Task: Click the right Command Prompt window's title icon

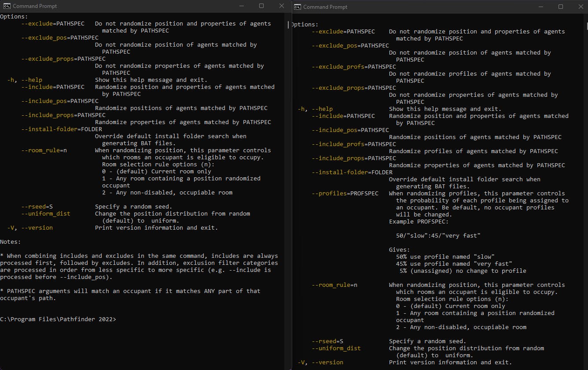Action: point(298,7)
